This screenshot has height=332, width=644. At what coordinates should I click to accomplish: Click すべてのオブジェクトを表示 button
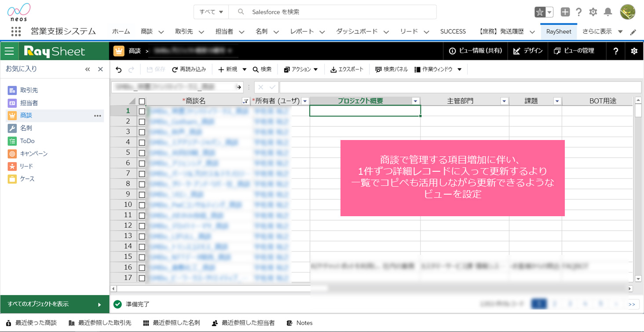(x=55, y=304)
